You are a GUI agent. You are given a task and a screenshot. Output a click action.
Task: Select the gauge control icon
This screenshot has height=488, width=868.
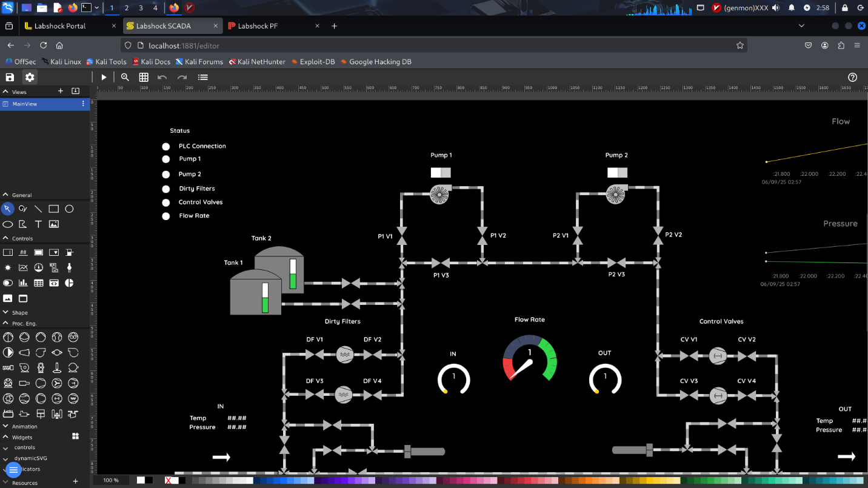coord(38,267)
